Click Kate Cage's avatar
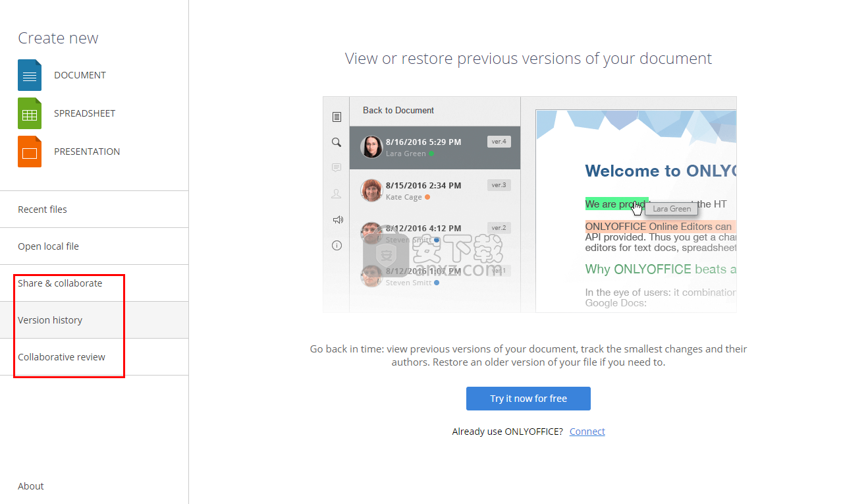The height and width of the screenshot is (504, 868). pos(371,190)
